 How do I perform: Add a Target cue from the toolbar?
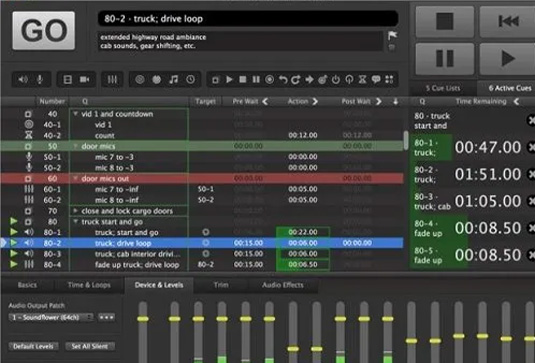[x=322, y=80]
